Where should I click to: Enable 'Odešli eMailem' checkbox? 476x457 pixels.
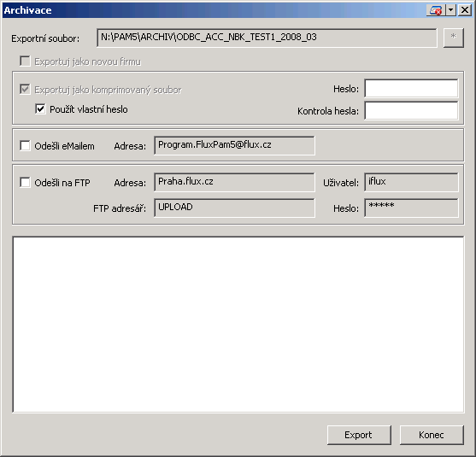click(x=25, y=145)
